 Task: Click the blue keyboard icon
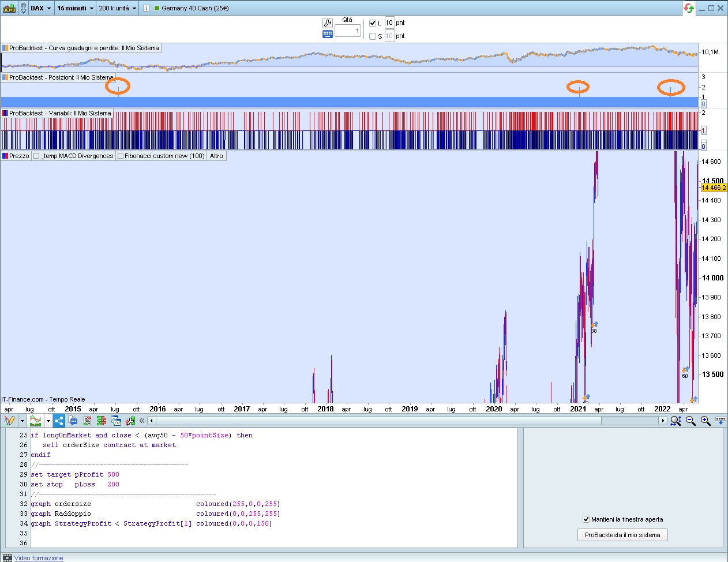[x=327, y=34]
